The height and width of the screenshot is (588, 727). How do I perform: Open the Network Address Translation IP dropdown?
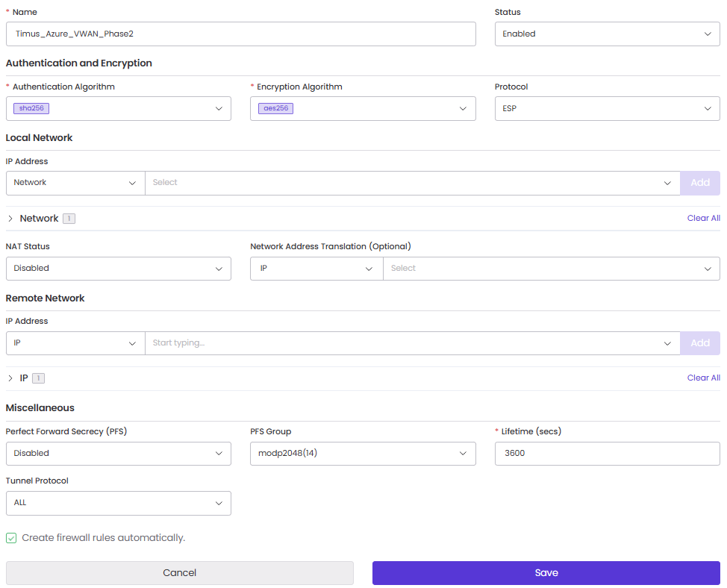pos(316,269)
